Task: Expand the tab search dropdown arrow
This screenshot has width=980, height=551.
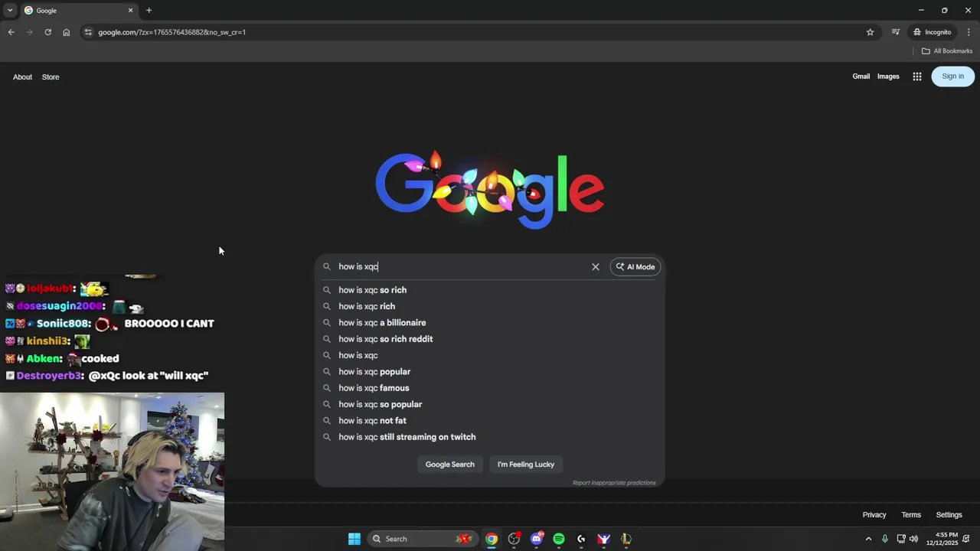Action: pyautogui.click(x=10, y=11)
